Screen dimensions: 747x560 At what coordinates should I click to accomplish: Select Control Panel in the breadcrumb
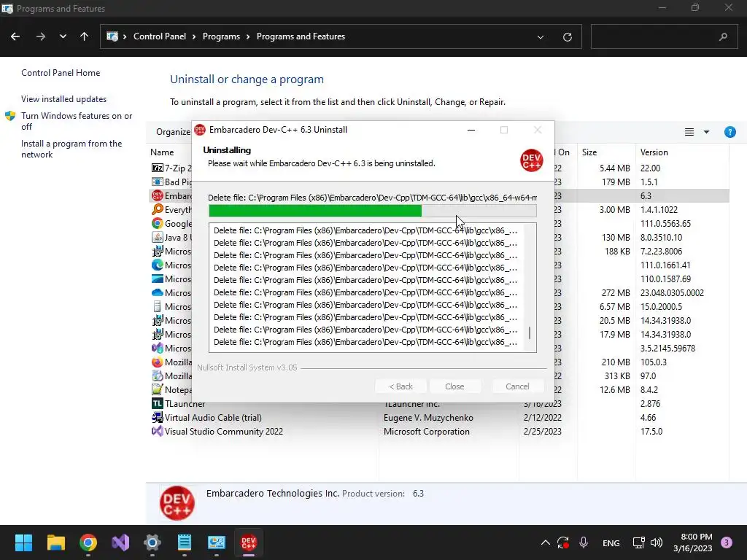(160, 36)
